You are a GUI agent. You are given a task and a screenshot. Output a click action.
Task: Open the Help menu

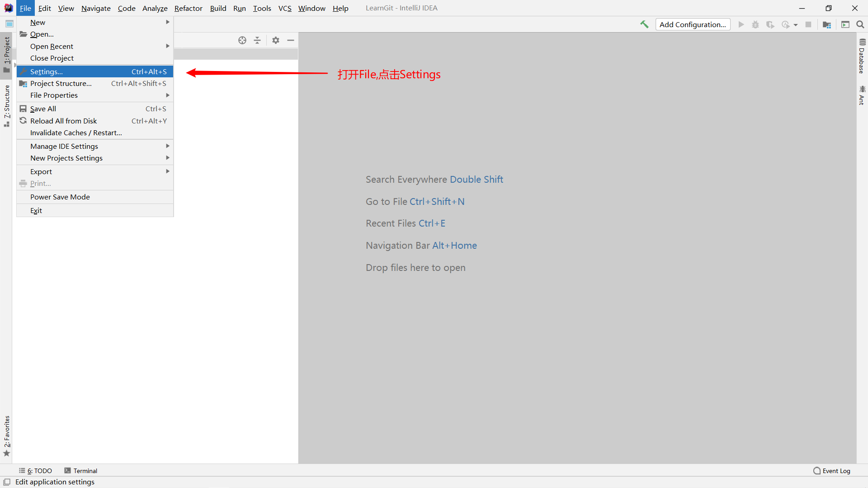(340, 8)
